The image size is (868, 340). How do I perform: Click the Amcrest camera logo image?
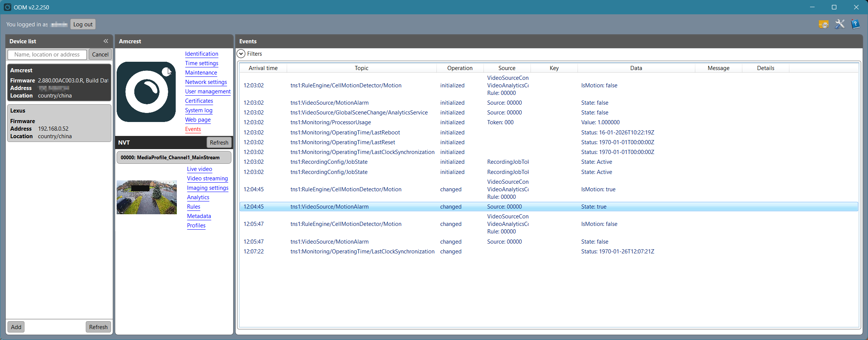[x=146, y=92]
